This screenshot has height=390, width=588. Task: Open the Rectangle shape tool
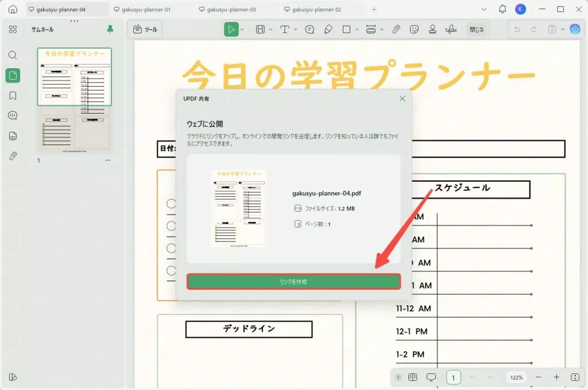click(346, 29)
